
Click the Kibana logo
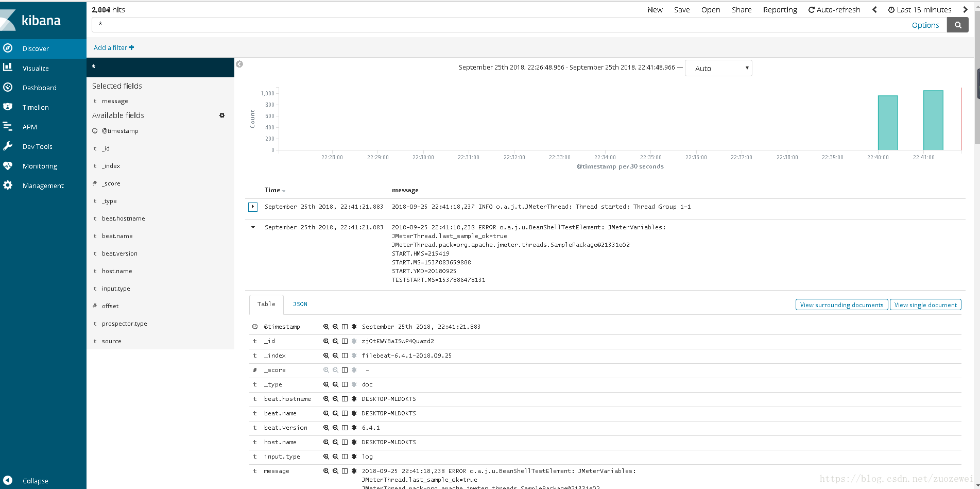(x=31, y=20)
